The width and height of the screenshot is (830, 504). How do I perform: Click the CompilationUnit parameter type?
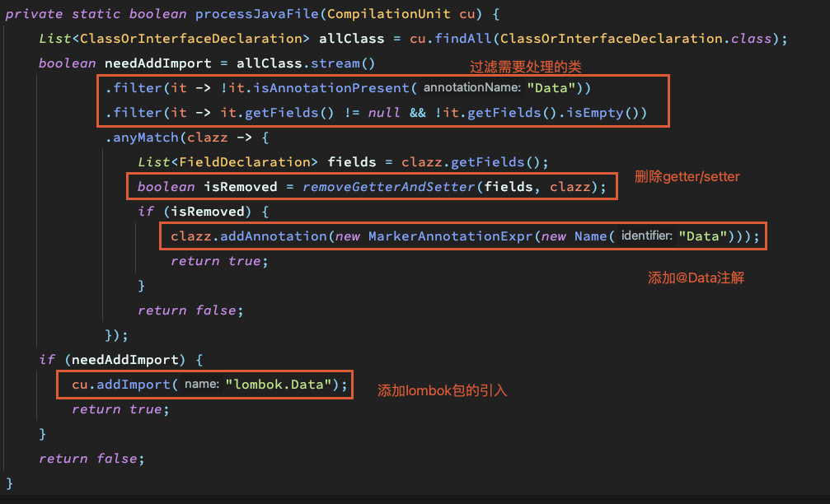388,14
